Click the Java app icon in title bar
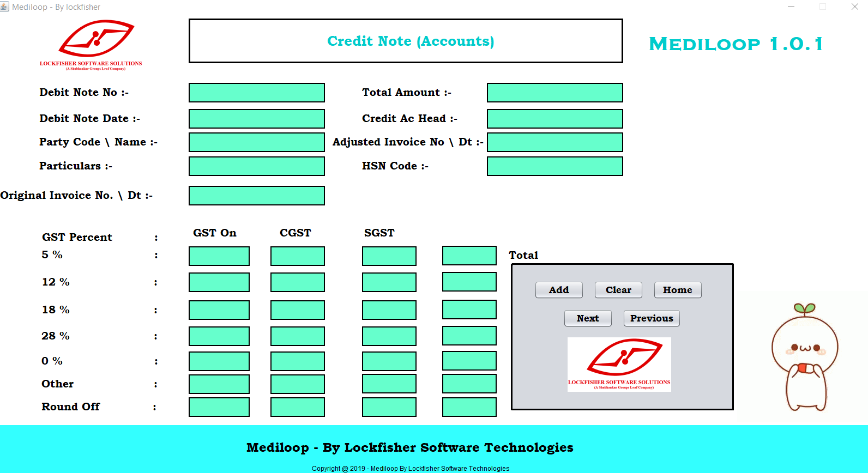This screenshot has height=473, width=868. pyautogui.click(x=5, y=7)
